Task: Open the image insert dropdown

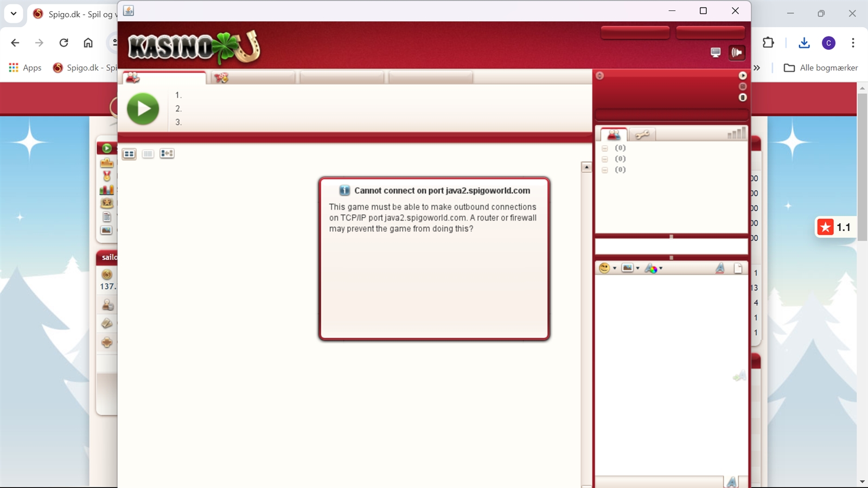Action: pos(630,268)
